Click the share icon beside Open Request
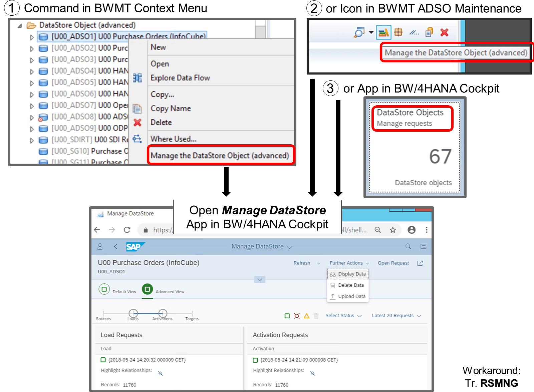The image size is (534, 392). (x=420, y=263)
